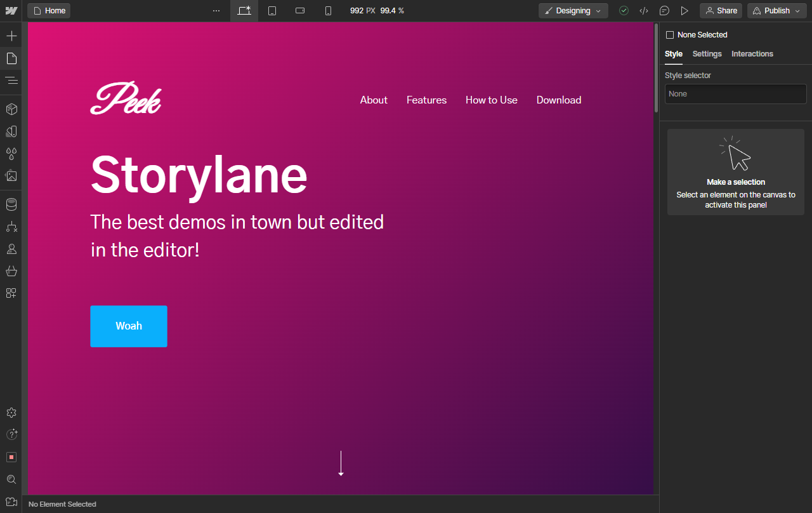
Task: Open the Pages panel in sidebar
Action: click(11, 58)
